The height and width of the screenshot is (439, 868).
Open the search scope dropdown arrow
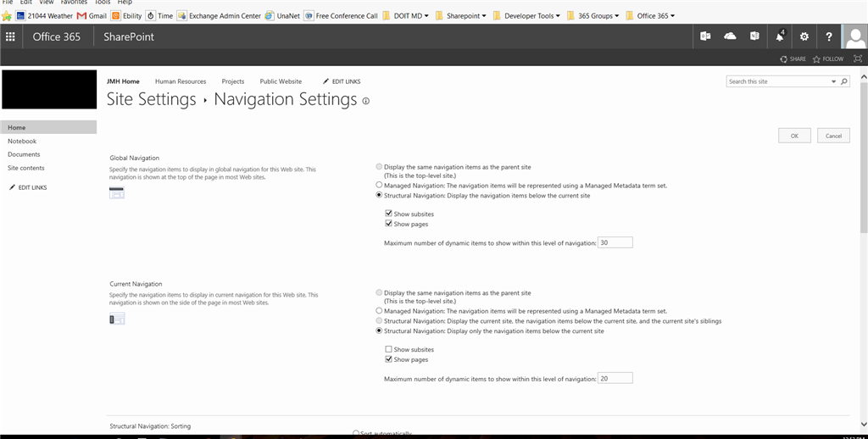[x=834, y=81]
